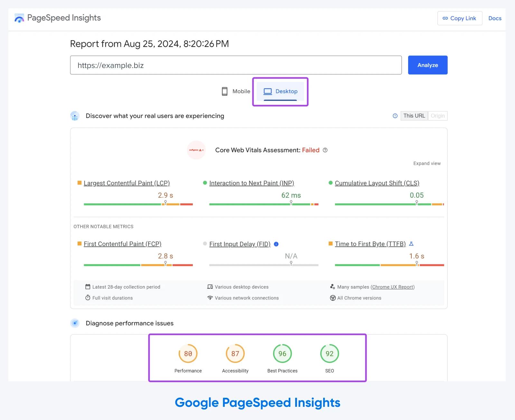Click the blue Analyze button
Screen dimensions: 515x420
click(x=428, y=65)
